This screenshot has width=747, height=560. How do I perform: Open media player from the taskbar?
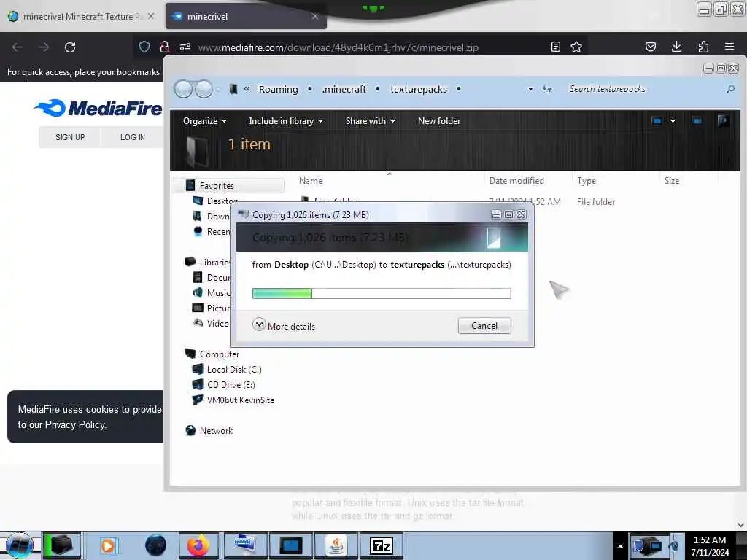pos(108,545)
